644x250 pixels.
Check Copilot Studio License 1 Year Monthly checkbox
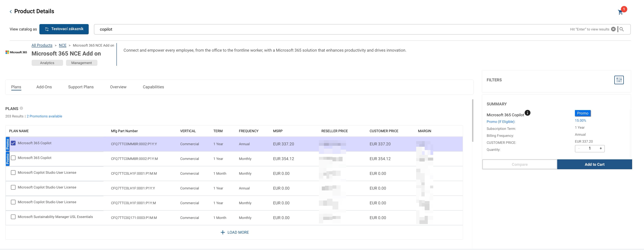click(x=13, y=202)
